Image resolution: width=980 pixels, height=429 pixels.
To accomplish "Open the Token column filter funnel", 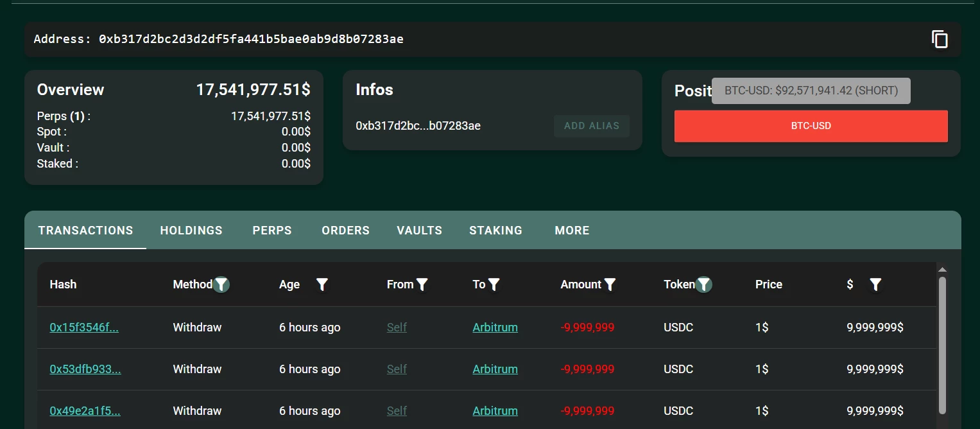I will click(x=704, y=284).
